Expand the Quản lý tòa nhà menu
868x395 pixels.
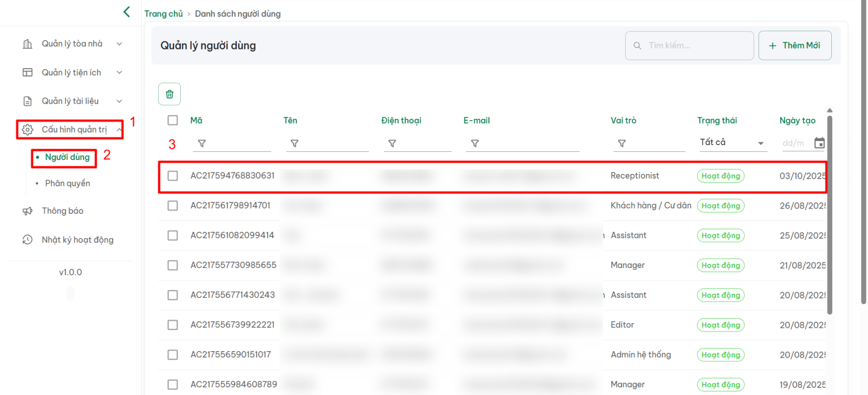point(72,44)
